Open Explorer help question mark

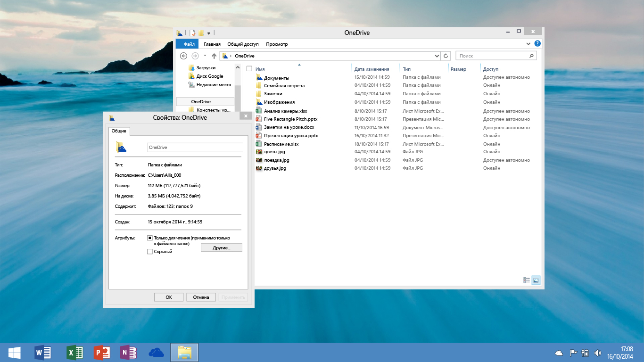coord(537,43)
